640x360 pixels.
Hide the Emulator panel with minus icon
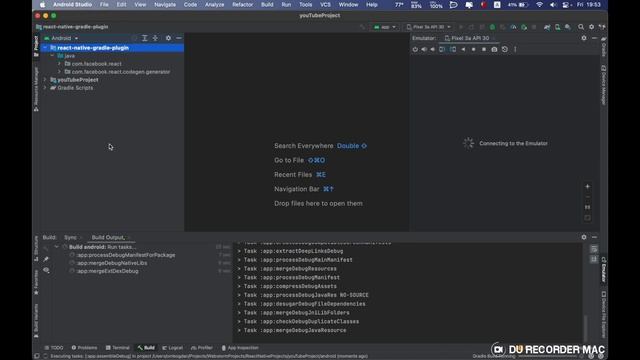pyautogui.click(x=594, y=38)
